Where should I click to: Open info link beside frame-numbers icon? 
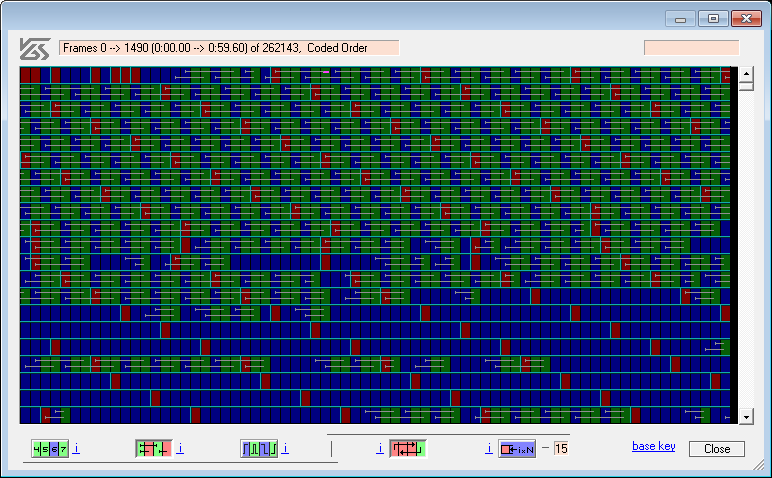[76, 449]
